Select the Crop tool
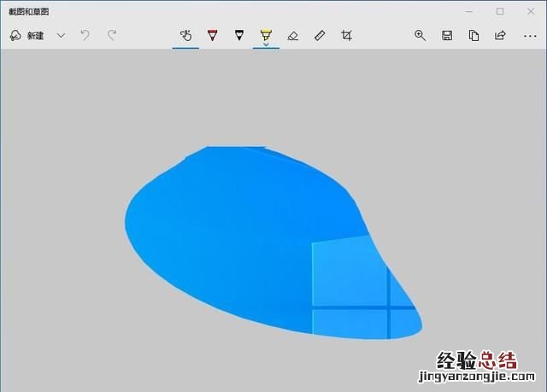Image resolution: width=547 pixels, height=392 pixels. click(346, 36)
